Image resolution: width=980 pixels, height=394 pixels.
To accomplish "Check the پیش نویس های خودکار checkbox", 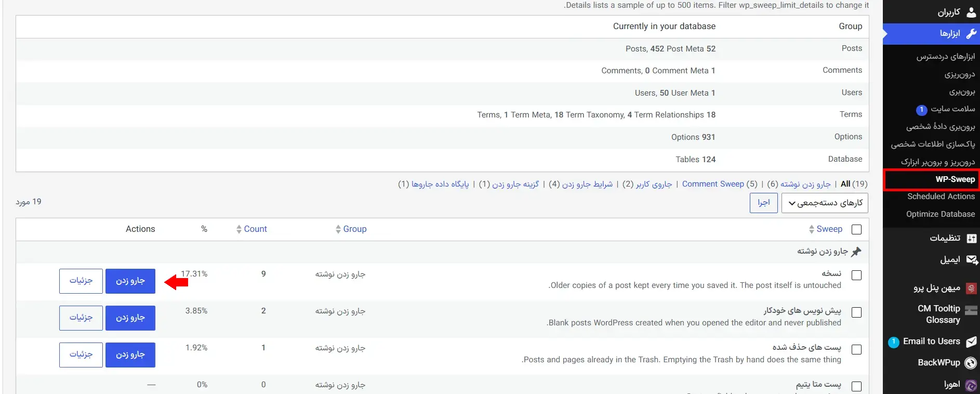I will pyautogui.click(x=857, y=312).
